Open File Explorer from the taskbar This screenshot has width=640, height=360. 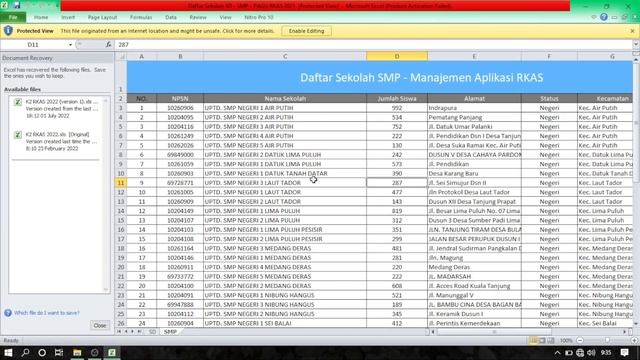coord(77,353)
